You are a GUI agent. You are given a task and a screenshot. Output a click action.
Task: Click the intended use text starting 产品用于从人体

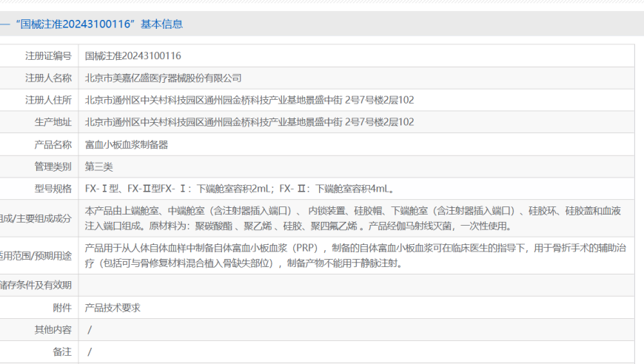pos(355,256)
